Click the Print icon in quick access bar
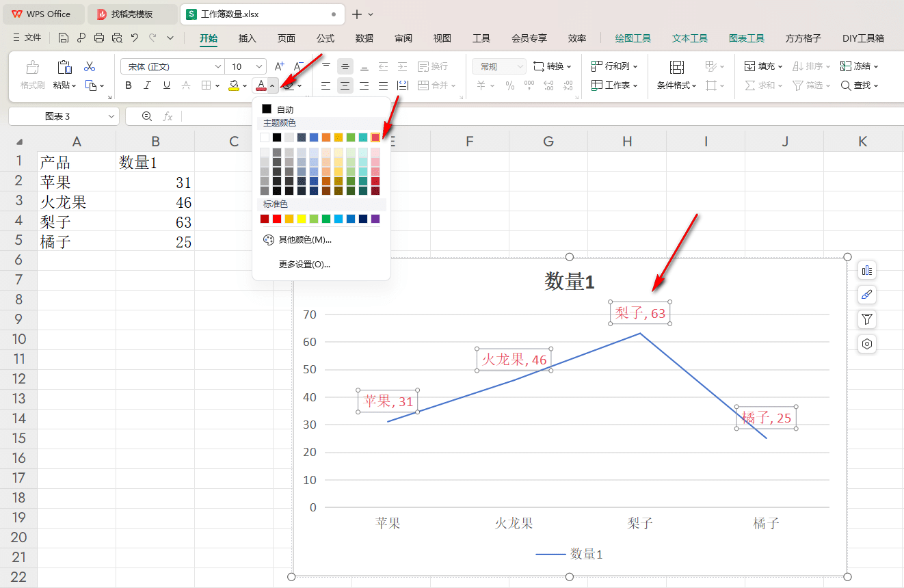 coord(99,38)
